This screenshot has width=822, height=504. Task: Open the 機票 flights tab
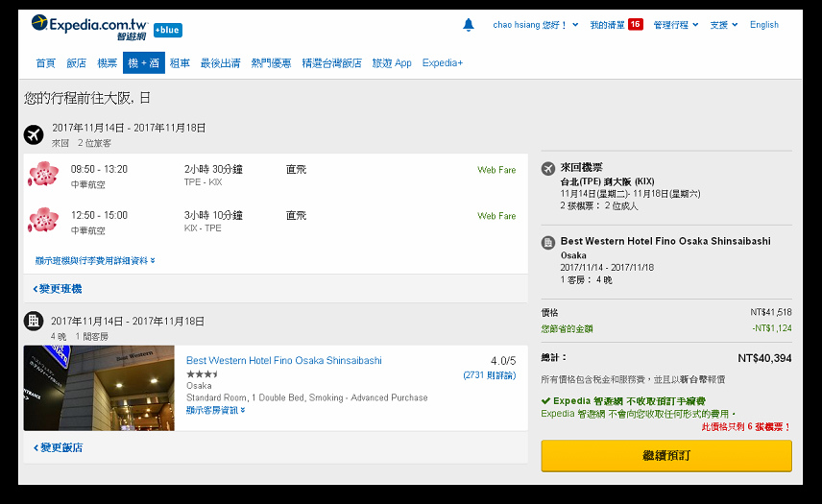pos(107,62)
